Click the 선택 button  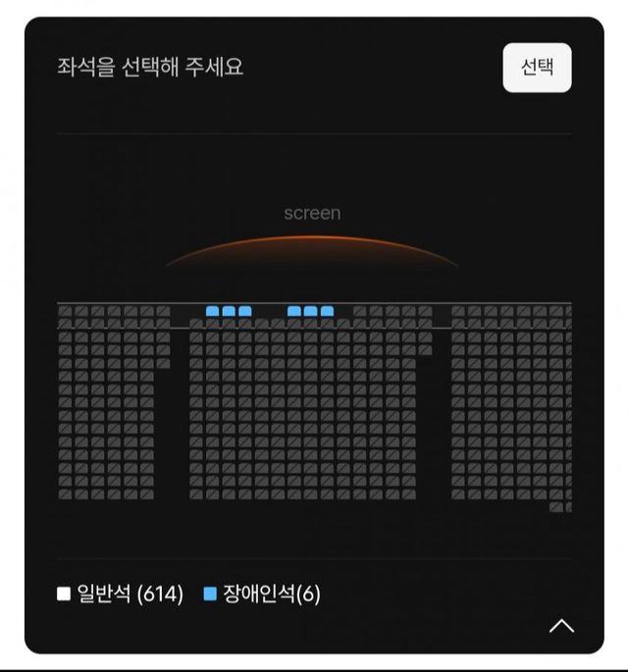(x=537, y=68)
